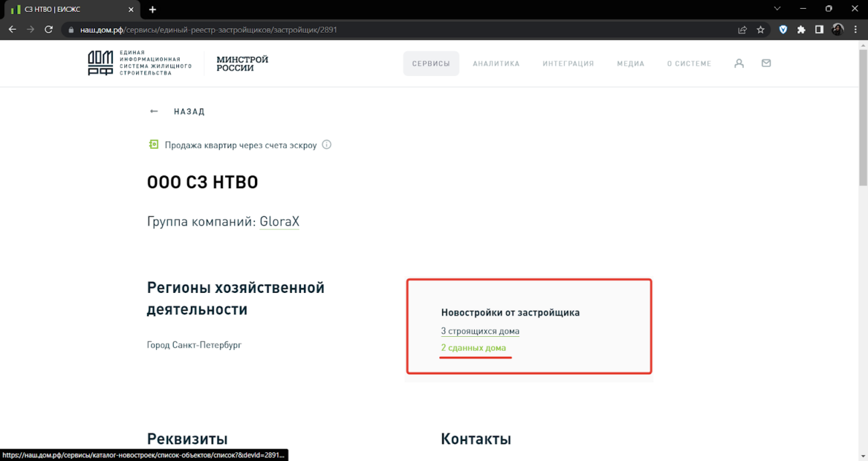
Task: Open the mail envelope icon in header
Action: (766, 63)
